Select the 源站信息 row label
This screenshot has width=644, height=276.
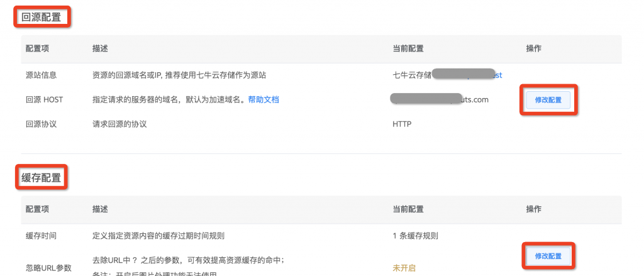pos(41,75)
